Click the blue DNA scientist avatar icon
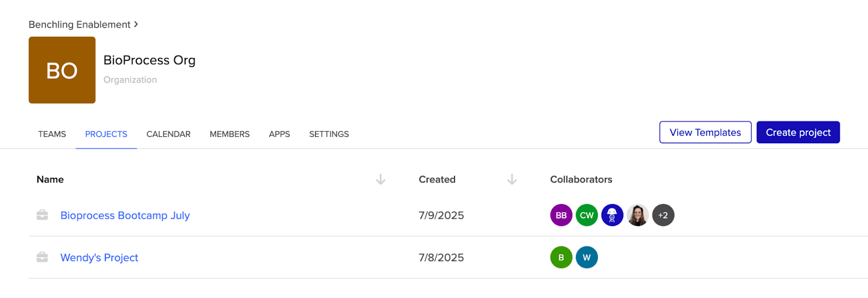 (612, 215)
